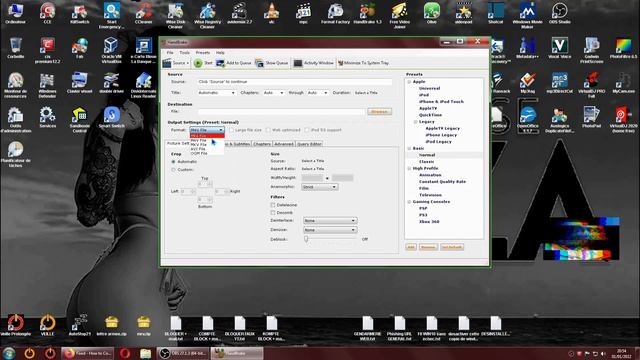
Task: Select the iPhone & iPod Touch preset
Action: pyautogui.click(x=441, y=102)
